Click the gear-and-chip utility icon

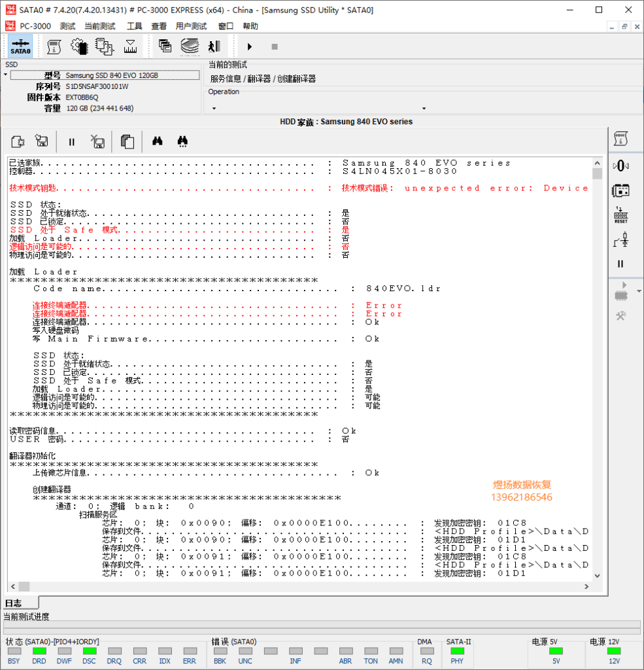79,46
